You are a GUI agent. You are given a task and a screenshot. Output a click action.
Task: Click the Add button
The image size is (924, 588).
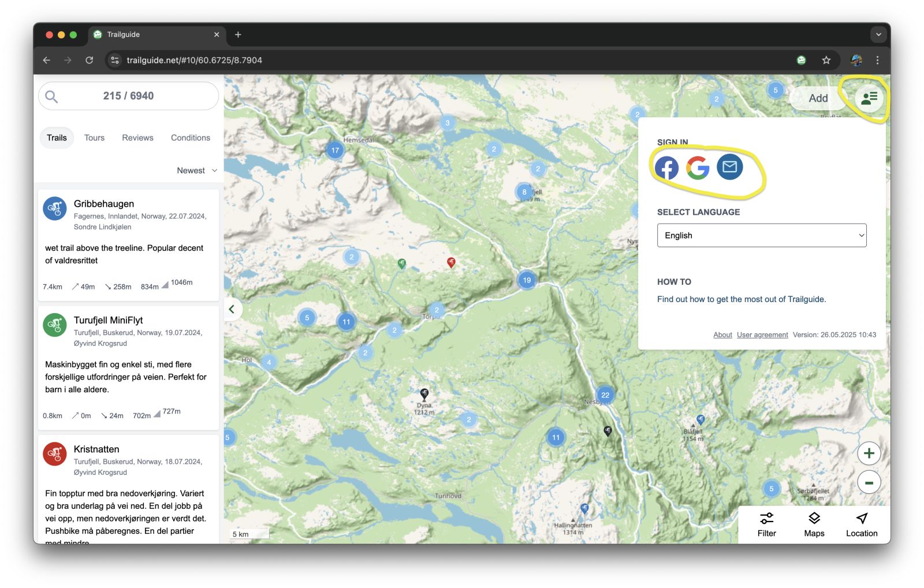click(x=818, y=98)
